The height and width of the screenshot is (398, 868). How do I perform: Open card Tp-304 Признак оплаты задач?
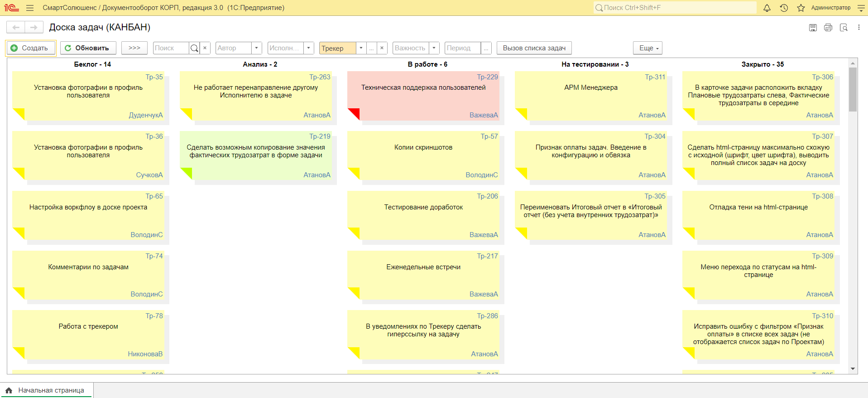pos(591,155)
